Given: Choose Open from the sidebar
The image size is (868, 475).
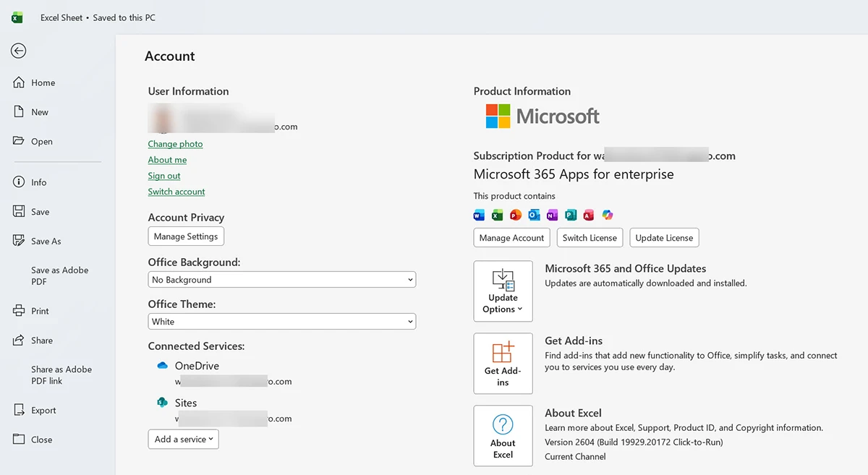Looking at the screenshot, I should [x=42, y=142].
